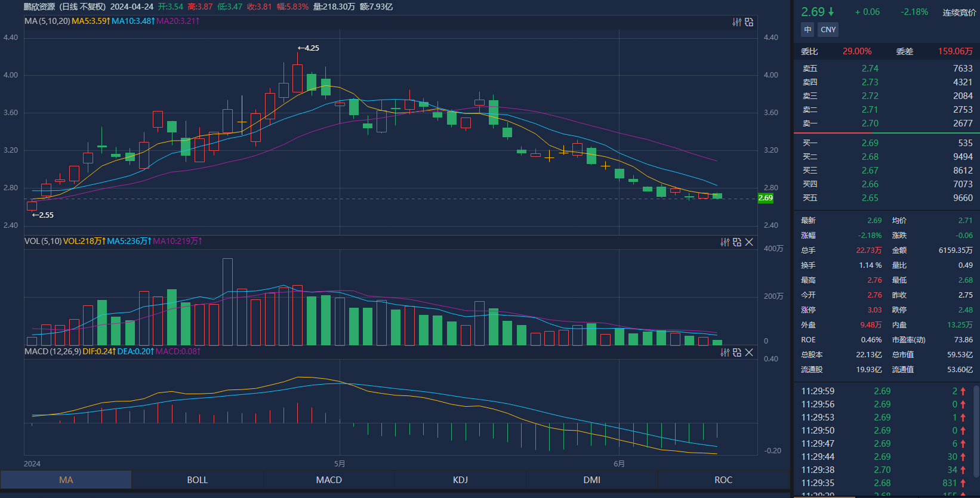Select the BOLL indicator tab
The image size is (980, 498).
[x=198, y=480]
